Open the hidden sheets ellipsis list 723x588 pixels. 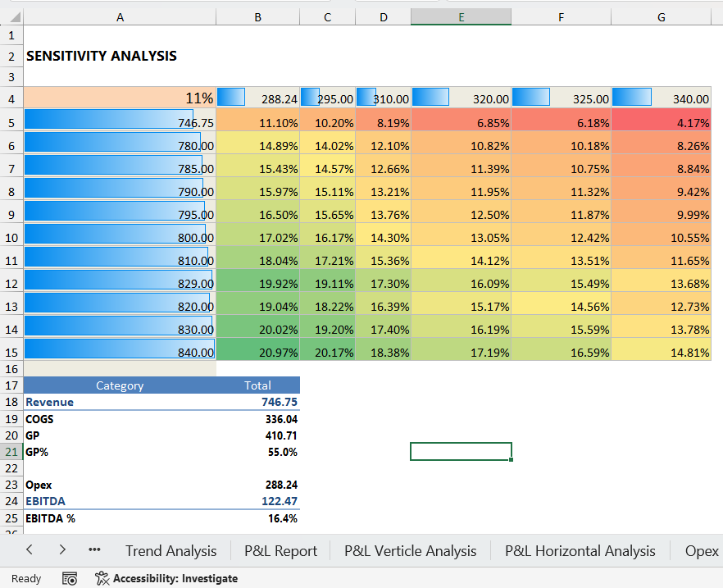[94, 550]
